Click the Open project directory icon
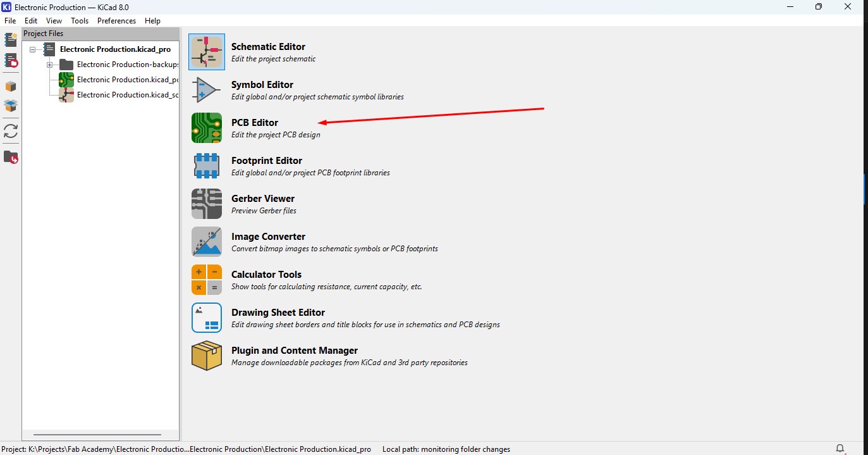Viewport: 868px width, 455px height. pyautogui.click(x=11, y=157)
